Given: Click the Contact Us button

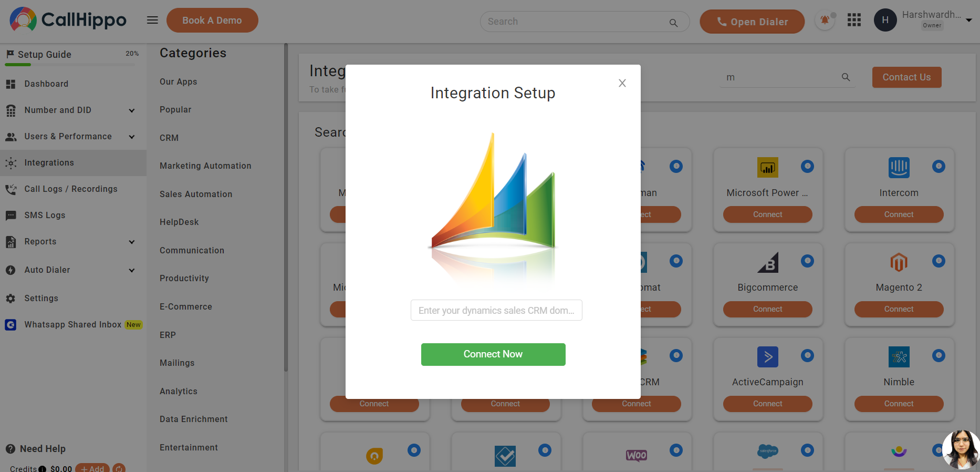Looking at the screenshot, I should (907, 77).
